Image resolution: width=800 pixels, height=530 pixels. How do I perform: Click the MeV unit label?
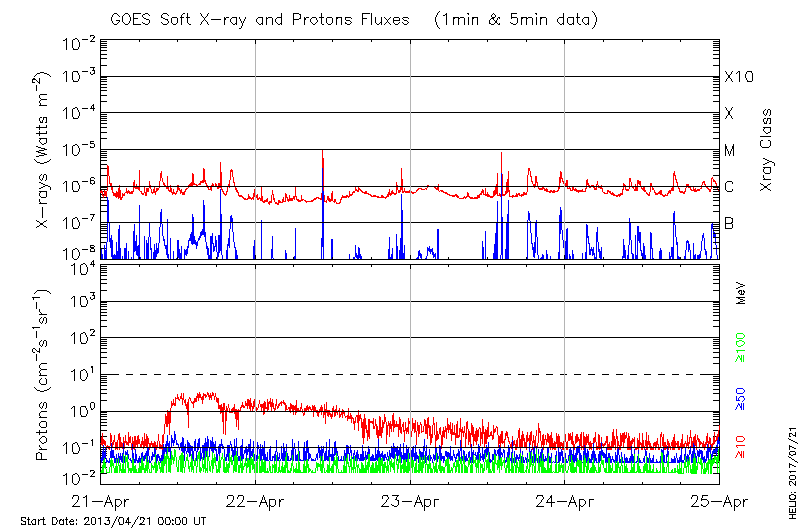(742, 293)
